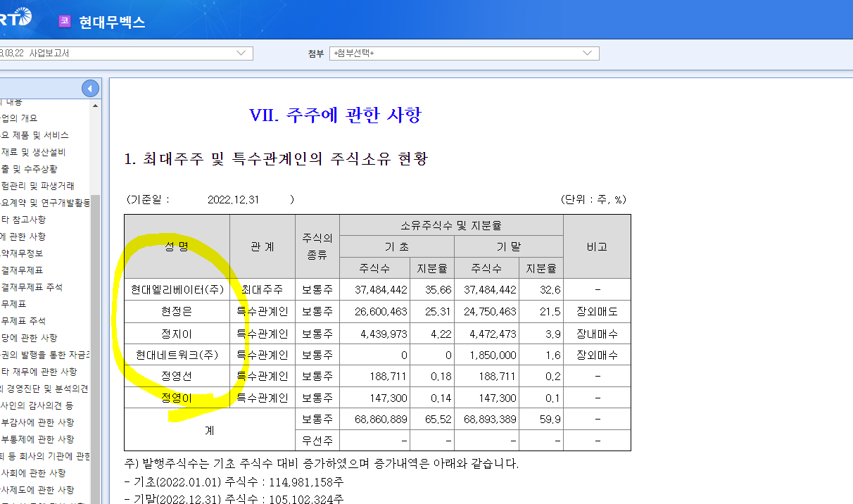Open 경영진단 및 분석의견 tree item

point(44,389)
